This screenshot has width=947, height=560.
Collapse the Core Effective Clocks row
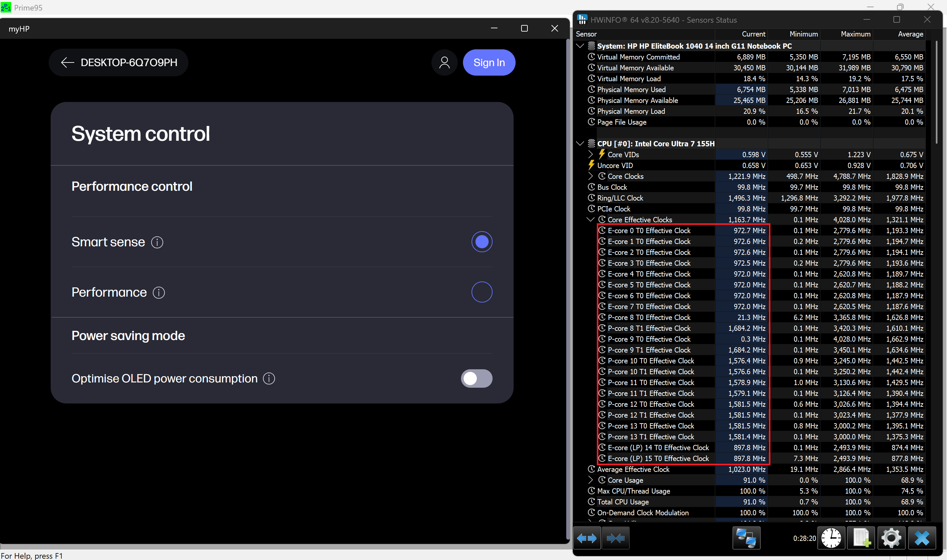click(591, 220)
